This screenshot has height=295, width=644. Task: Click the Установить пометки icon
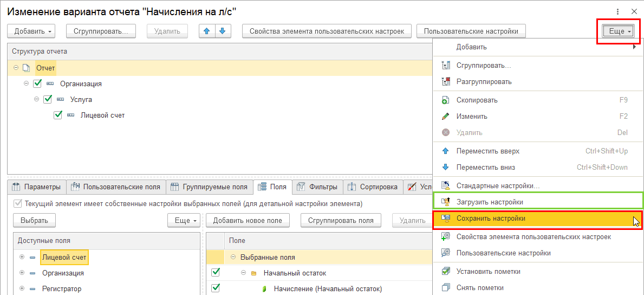click(x=446, y=272)
